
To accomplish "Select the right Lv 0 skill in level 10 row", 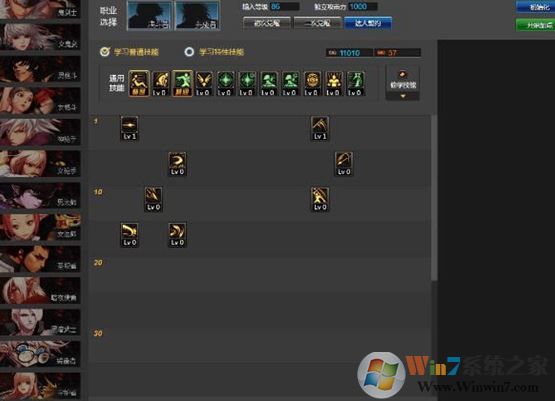I will [320, 199].
